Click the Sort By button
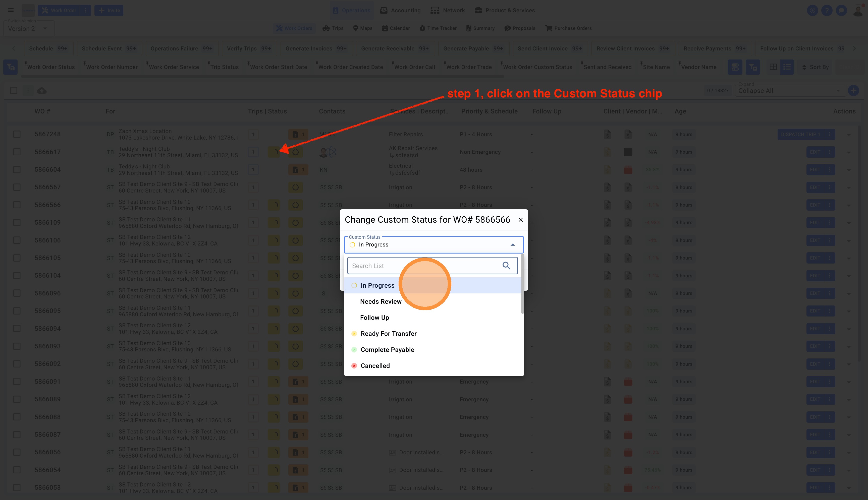868x500 pixels. (x=815, y=67)
